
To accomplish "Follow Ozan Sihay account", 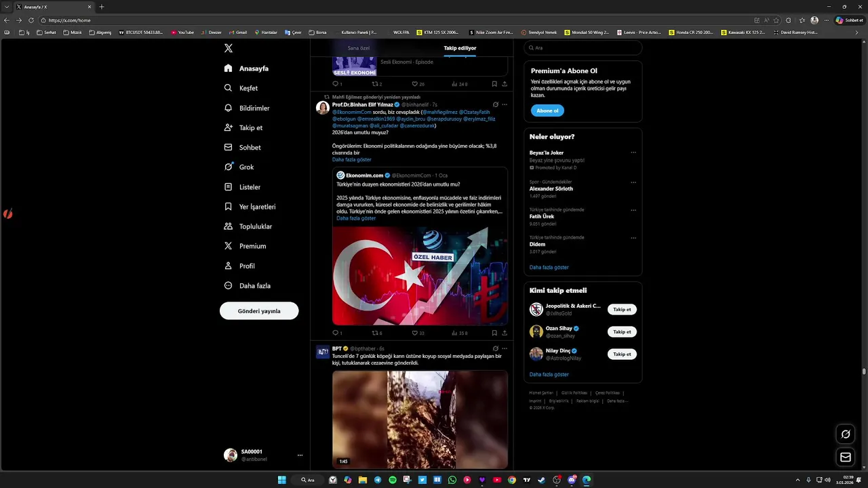I will point(622,332).
